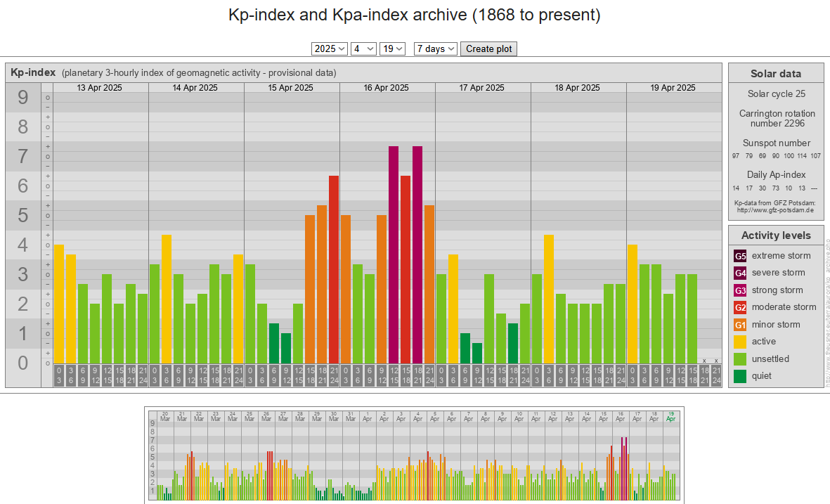Click the Solar cycle 25 text
This screenshot has width=830, height=504.
click(776, 93)
